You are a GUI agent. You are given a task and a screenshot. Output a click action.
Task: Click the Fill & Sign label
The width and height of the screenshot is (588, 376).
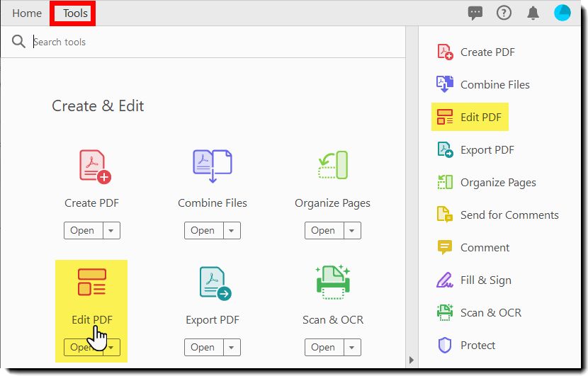point(485,280)
